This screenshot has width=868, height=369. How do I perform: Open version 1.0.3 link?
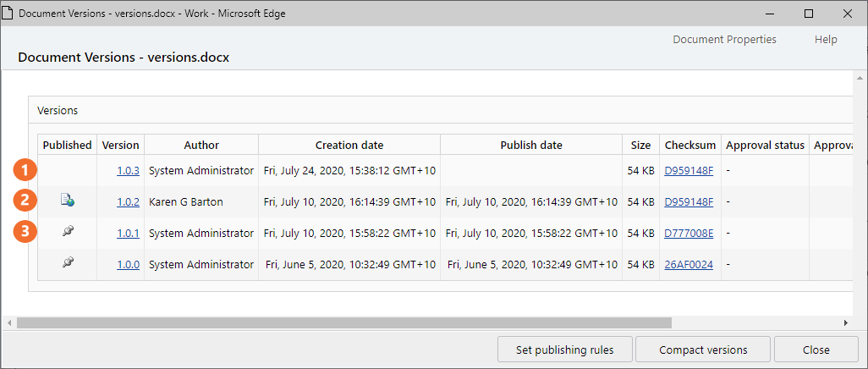coord(128,170)
